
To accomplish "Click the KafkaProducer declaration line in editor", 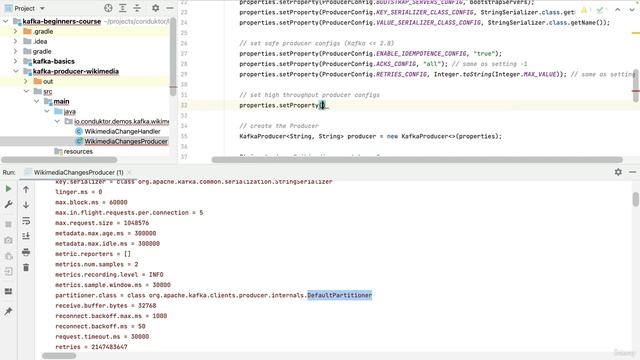I will pyautogui.click(x=370, y=136).
